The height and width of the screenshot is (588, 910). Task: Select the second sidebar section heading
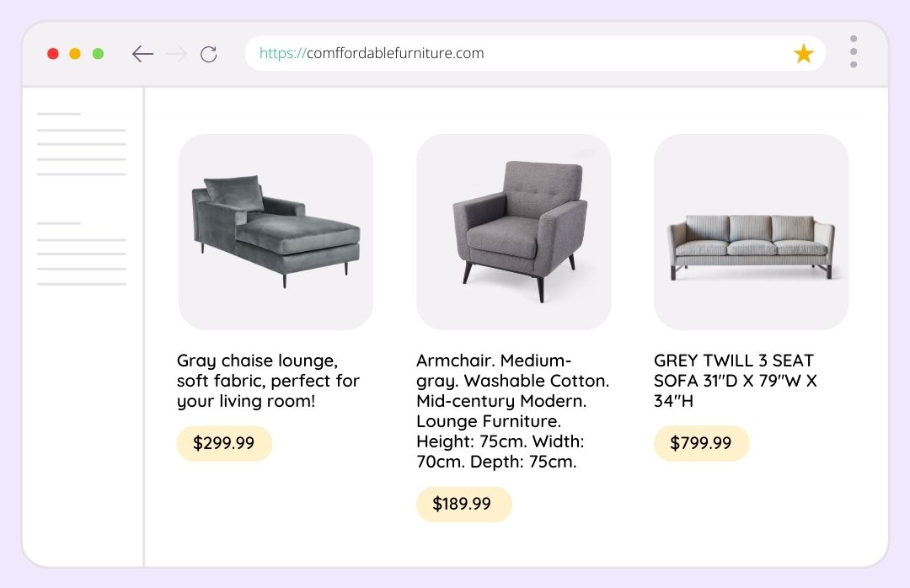pos(59,223)
